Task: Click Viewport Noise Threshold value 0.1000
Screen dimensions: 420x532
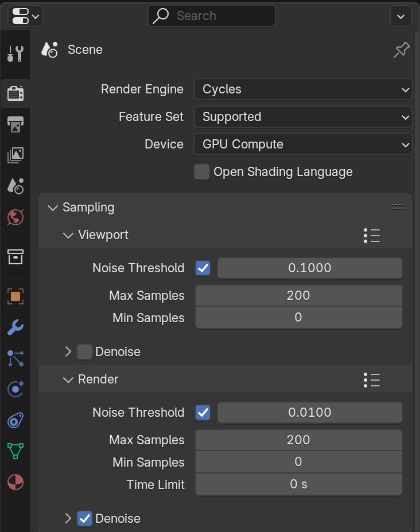Action: (x=310, y=268)
